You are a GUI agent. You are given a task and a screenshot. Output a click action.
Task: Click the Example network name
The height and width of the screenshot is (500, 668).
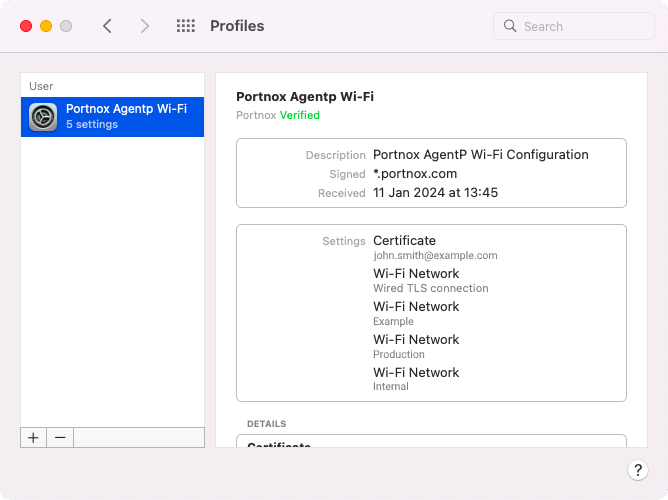[x=393, y=322]
